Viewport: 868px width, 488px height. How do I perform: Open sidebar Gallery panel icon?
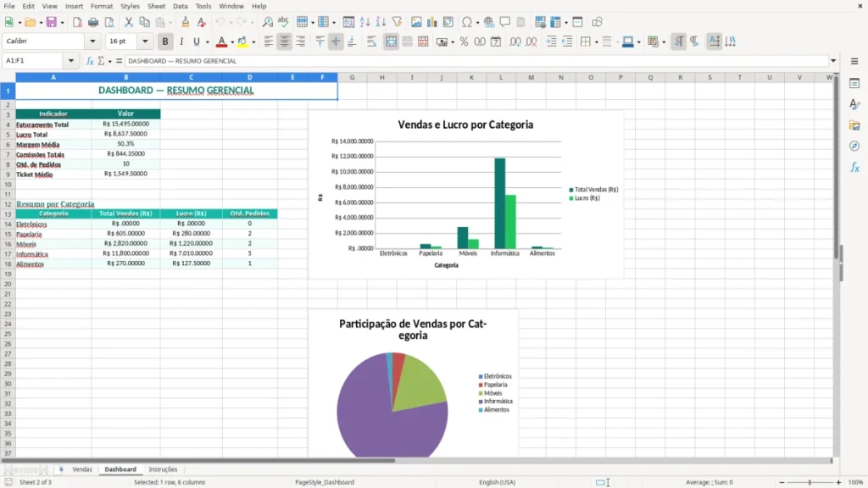click(854, 125)
